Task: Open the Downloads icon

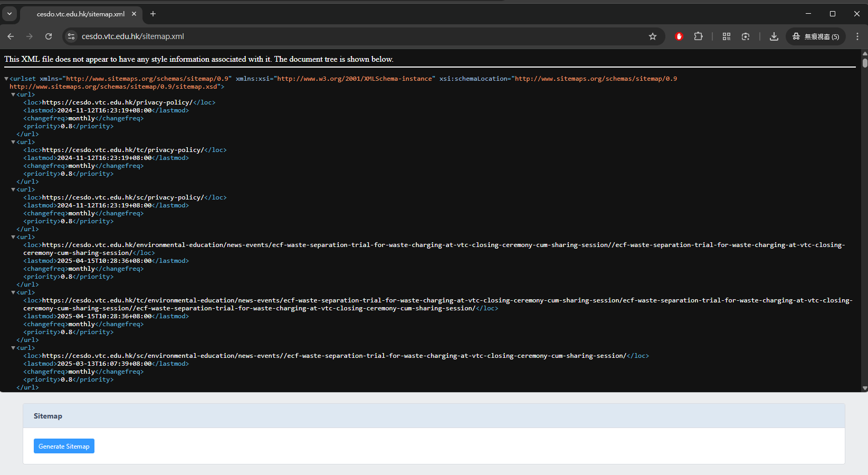Action: coord(774,36)
